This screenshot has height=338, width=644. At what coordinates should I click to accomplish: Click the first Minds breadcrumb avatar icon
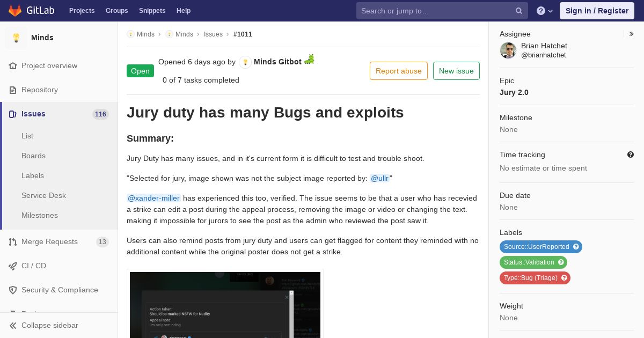tap(130, 34)
